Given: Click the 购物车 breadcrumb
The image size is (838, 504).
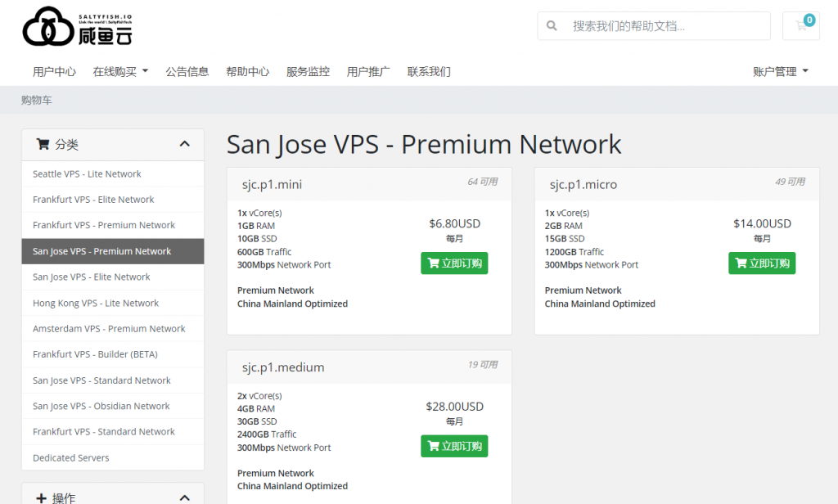Looking at the screenshot, I should point(37,100).
